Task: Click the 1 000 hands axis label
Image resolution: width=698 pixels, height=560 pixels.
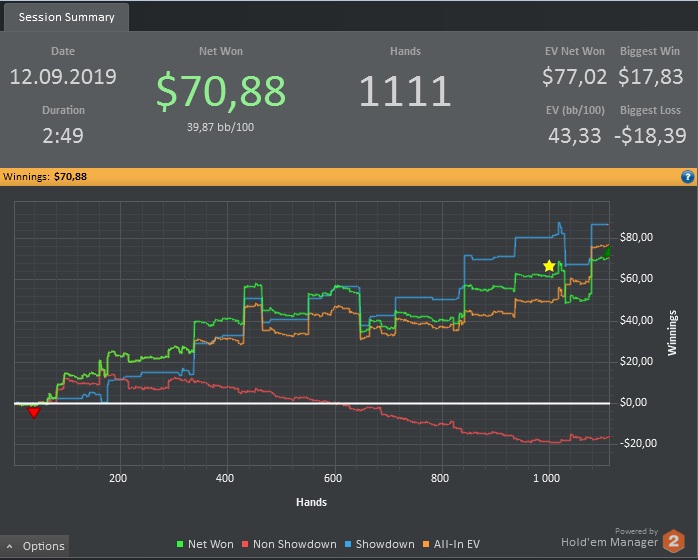Action: point(547,479)
